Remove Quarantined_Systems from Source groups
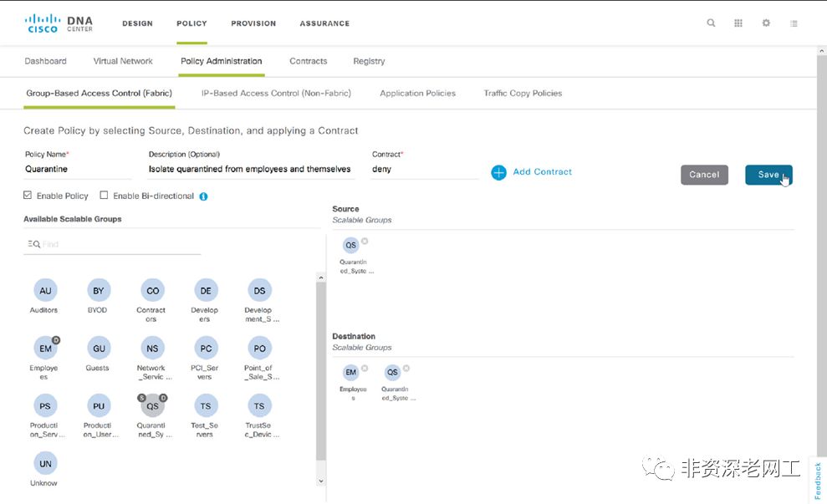827x504 pixels. (x=365, y=242)
